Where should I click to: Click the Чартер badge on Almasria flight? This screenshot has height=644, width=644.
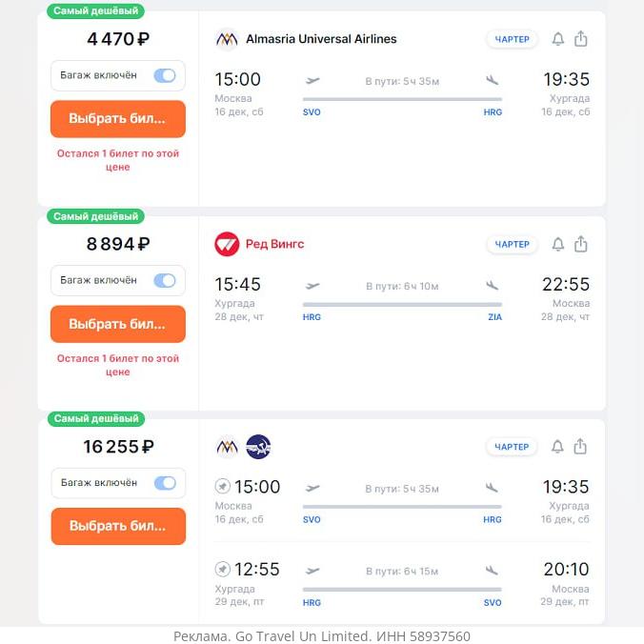513,39
